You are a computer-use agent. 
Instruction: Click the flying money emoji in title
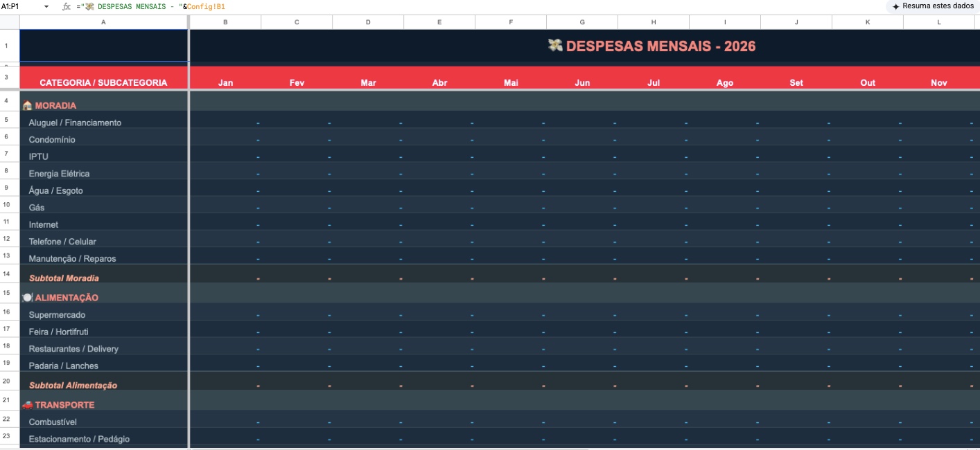pyautogui.click(x=555, y=46)
